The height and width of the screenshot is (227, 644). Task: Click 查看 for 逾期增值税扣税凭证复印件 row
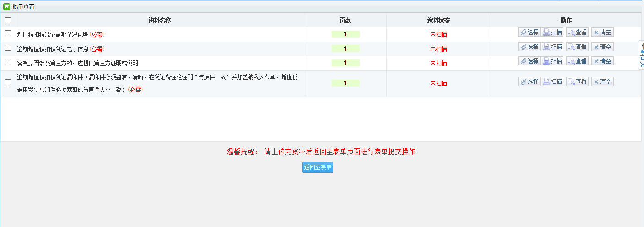(577, 82)
